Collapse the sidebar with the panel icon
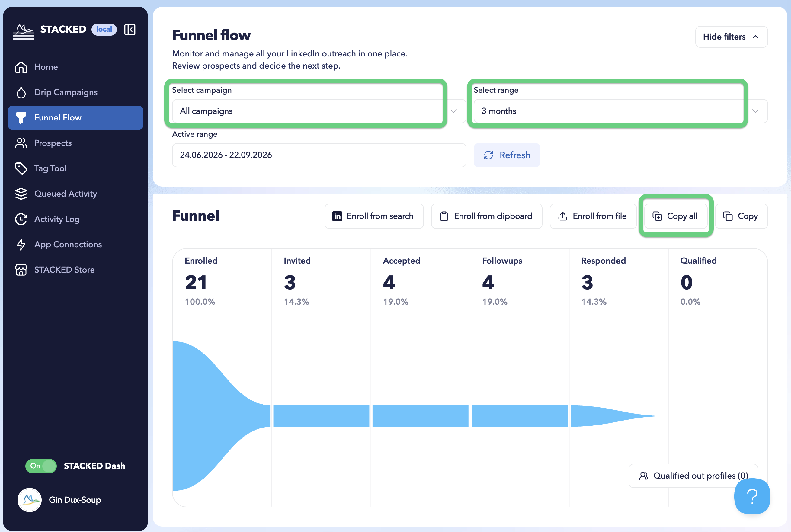 130,30
